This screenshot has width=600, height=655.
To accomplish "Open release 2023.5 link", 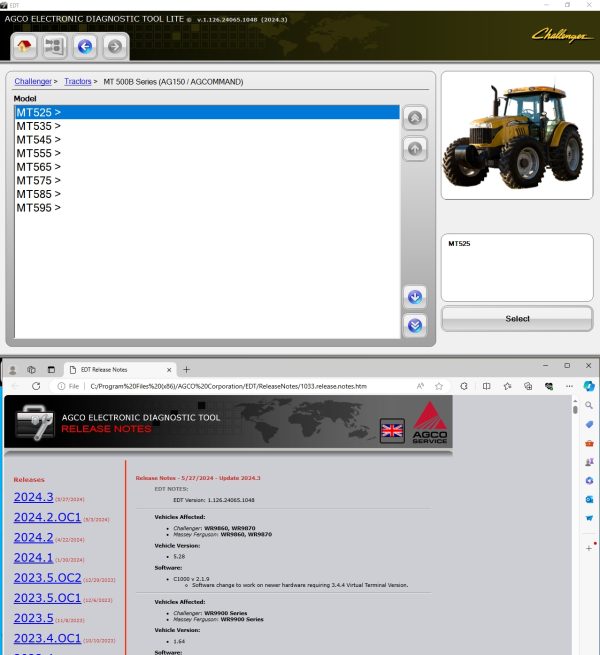I will click(x=33, y=618).
